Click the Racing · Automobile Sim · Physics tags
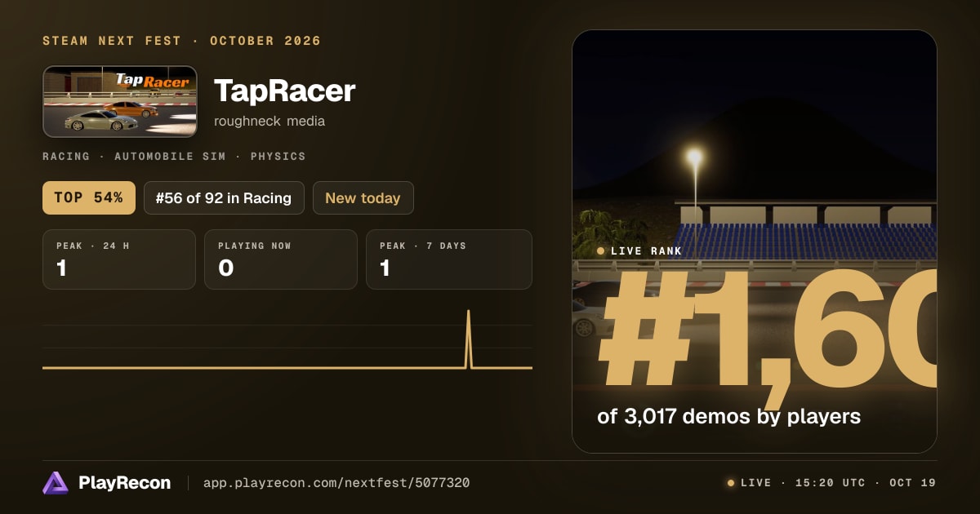 [x=174, y=156]
